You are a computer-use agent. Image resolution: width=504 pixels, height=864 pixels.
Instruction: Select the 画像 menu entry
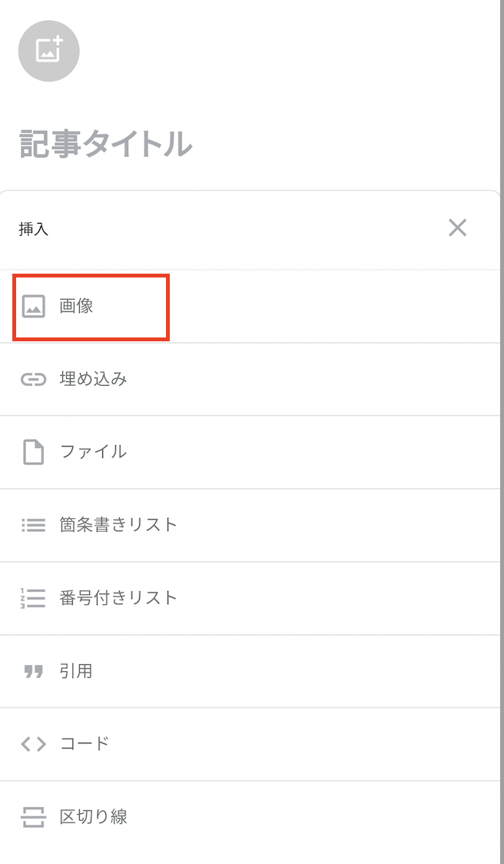point(77,306)
